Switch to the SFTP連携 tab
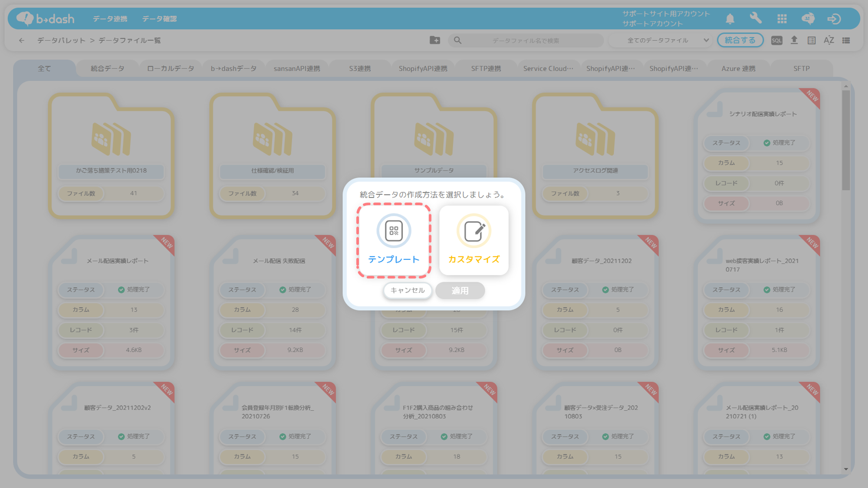 pyautogui.click(x=486, y=69)
